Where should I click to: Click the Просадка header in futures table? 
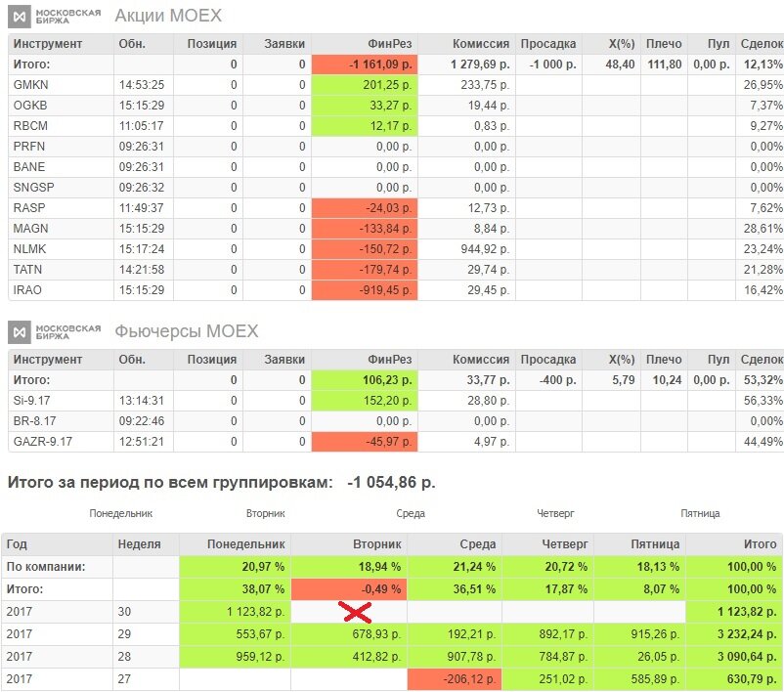(548, 360)
